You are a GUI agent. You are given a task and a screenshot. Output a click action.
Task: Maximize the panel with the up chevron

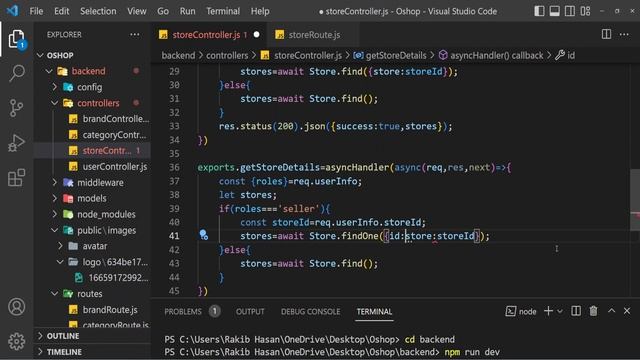click(611, 311)
